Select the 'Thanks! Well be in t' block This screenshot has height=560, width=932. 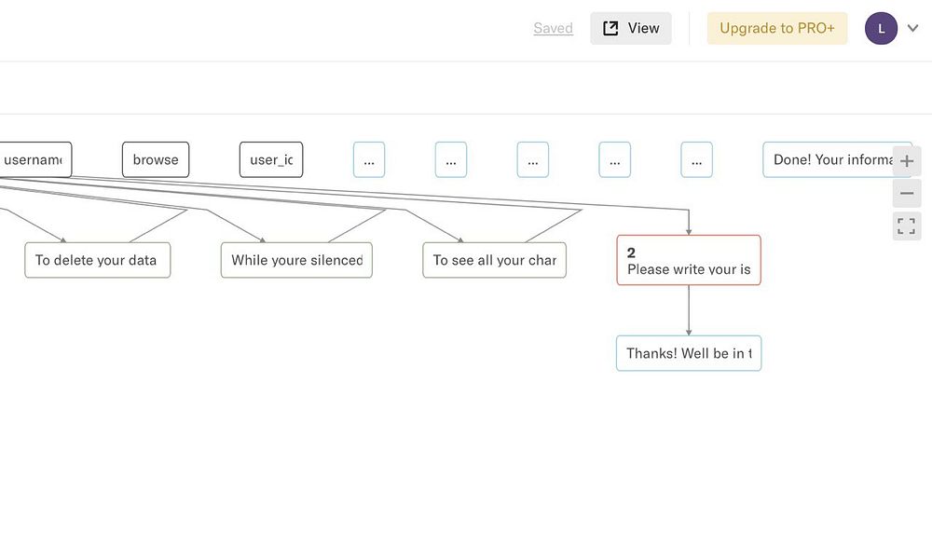pyautogui.click(x=689, y=353)
